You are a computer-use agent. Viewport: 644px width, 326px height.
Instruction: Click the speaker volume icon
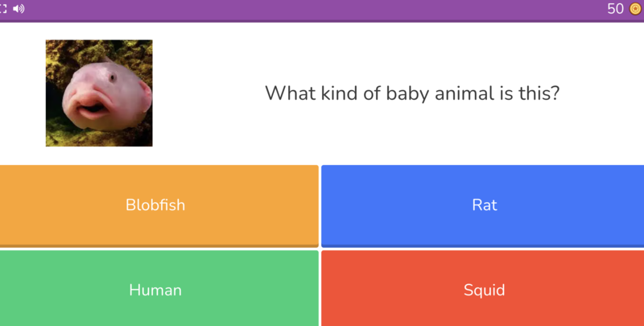click(x=19, y=9)
